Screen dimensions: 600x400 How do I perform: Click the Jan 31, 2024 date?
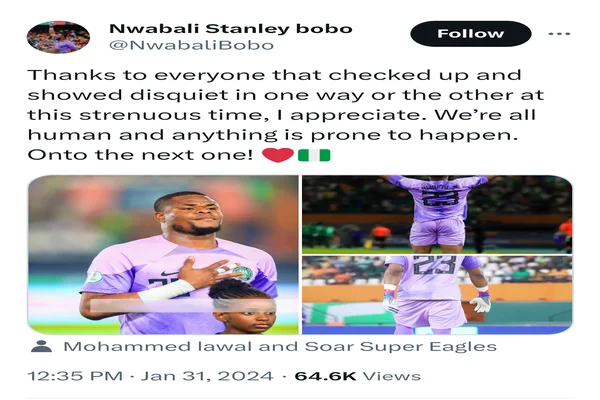tap(207, 376)
